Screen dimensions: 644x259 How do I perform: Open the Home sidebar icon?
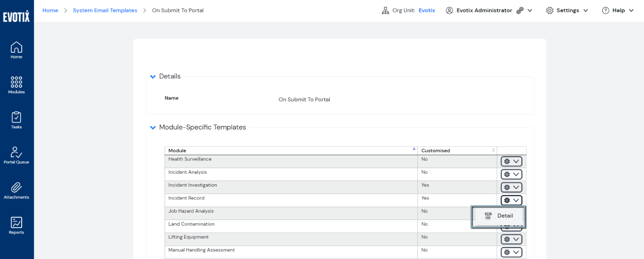tap(17, 50)
